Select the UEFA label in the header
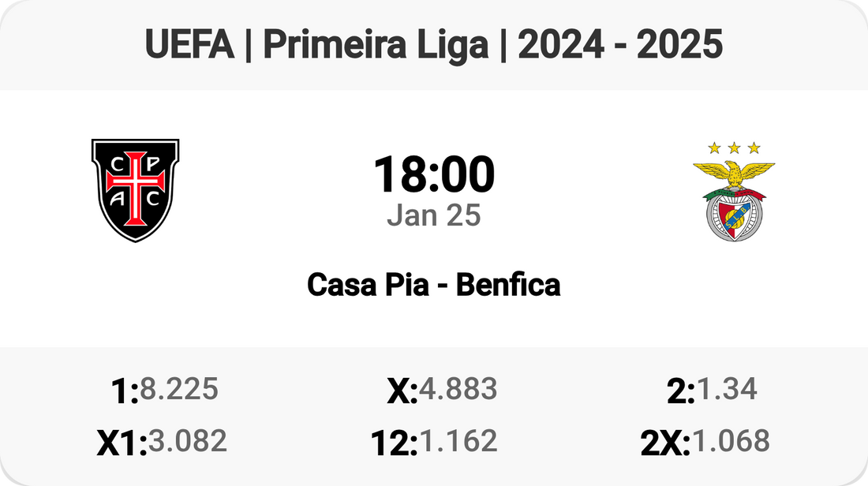The width and height of the screenshot is (868, 486). pos(190,46)
